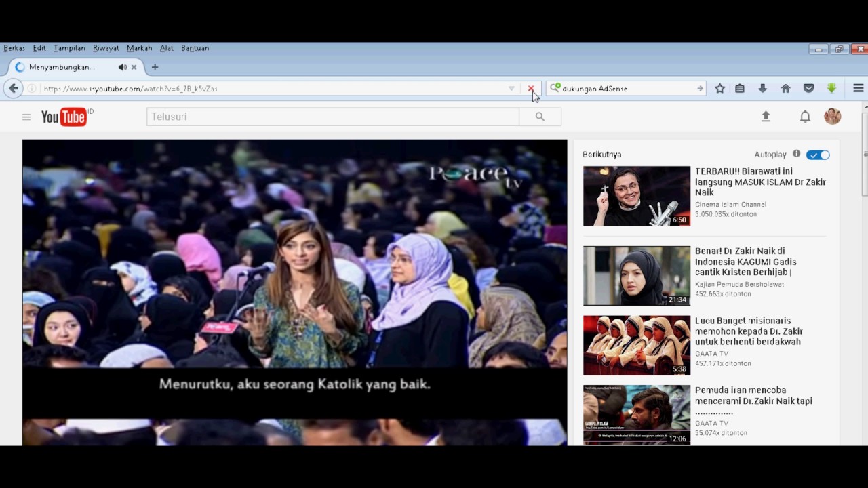The image size is (868, 488).
Task: Visit the Cinema Islam Channel link
Action: (x=730, y=204)
